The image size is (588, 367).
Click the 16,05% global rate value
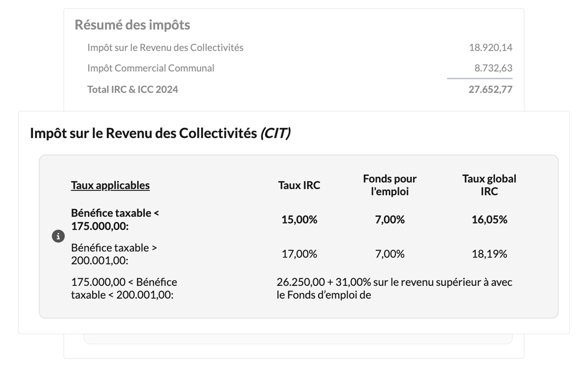[x=489, y=220]
